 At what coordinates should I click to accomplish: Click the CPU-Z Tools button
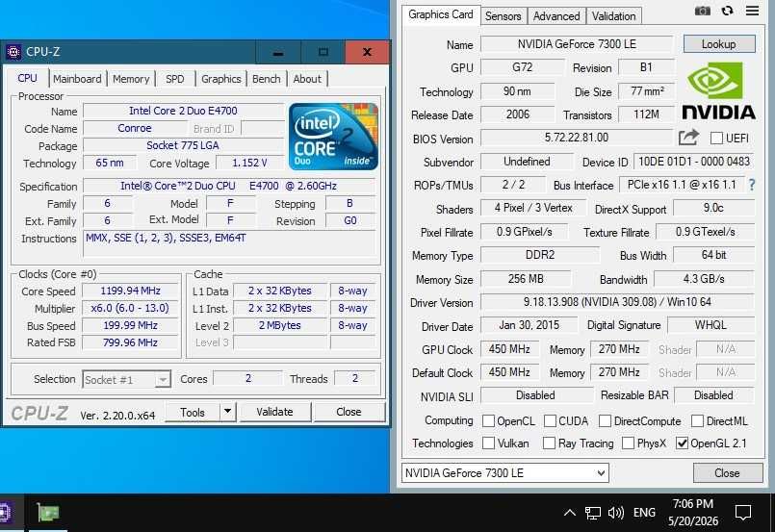click(x=193, y=412)
